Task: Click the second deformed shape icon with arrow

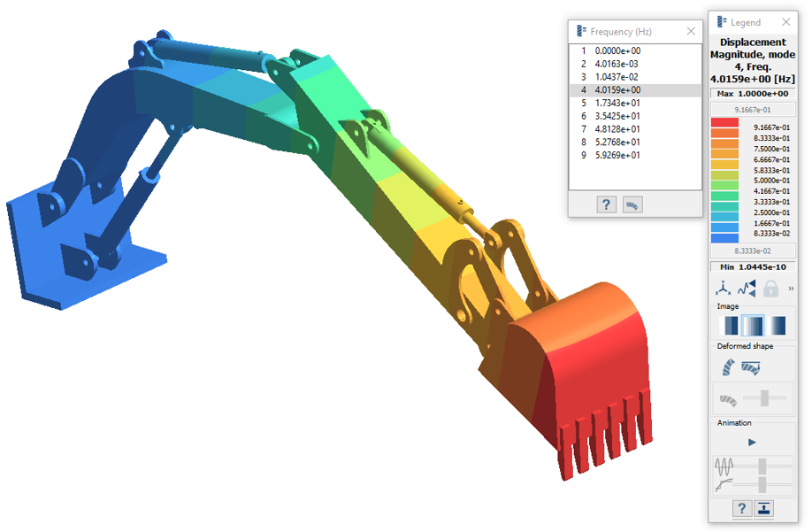Action: [x=751, y=367]
